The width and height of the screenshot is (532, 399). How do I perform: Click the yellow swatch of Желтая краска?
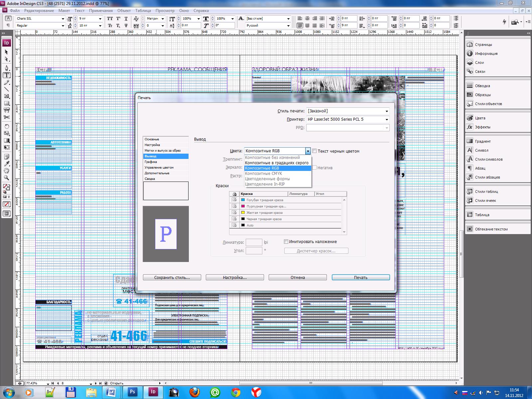[x=243, y=212]
